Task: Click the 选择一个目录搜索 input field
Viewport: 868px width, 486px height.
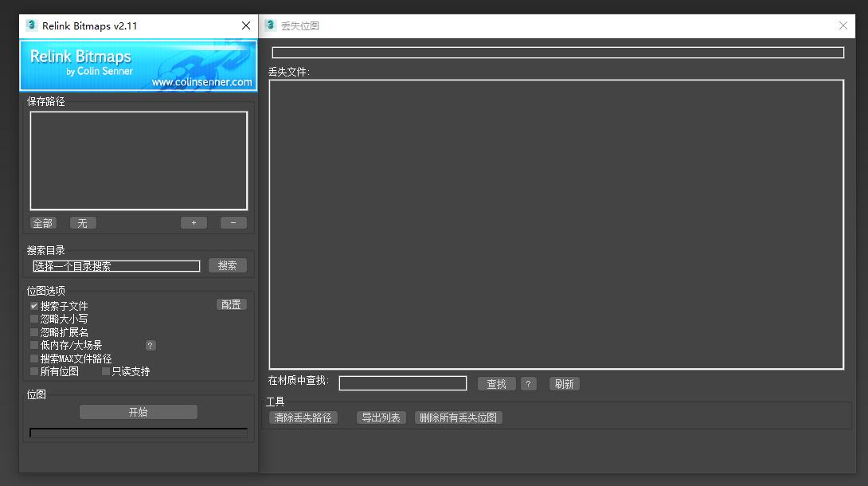Action: point(116,266)
